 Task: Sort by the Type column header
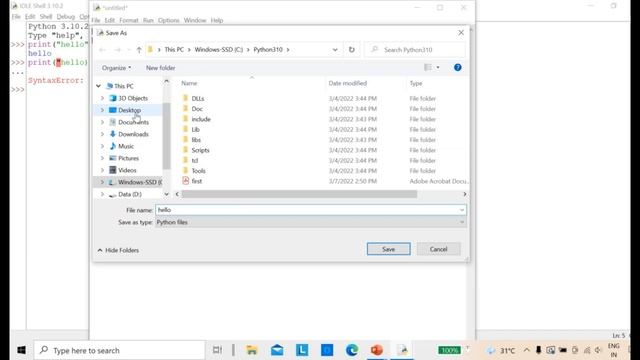[x=416, y=83]
